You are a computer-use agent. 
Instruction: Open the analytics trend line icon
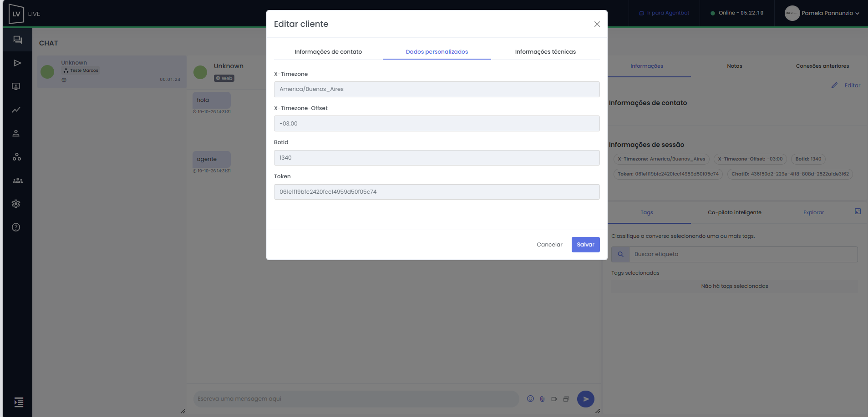click(16, 110)
